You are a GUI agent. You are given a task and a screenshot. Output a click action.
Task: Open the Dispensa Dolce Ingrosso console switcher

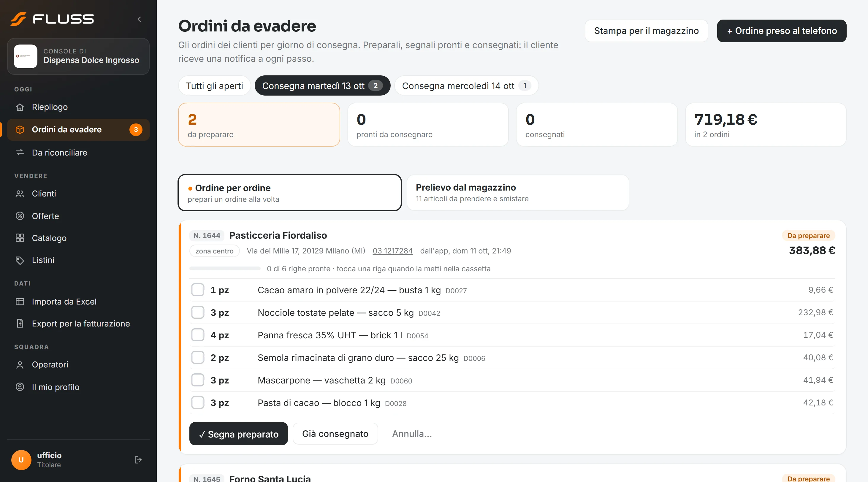(78, 56)
